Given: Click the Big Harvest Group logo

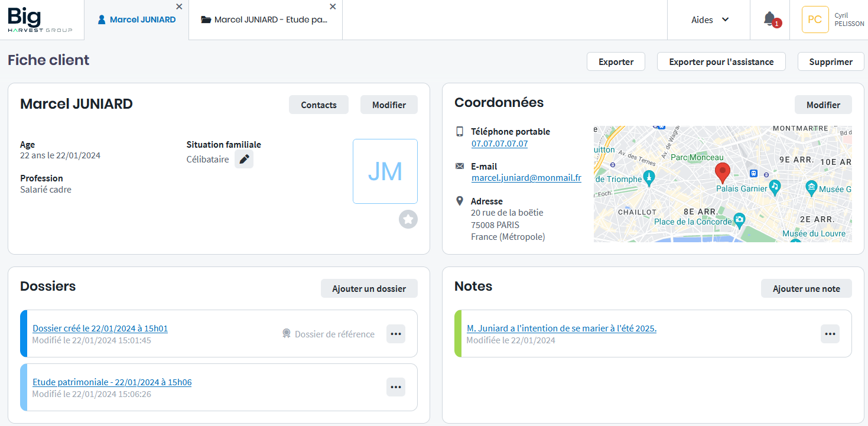Looking at the screenshot, I should [x=40, y=19].
